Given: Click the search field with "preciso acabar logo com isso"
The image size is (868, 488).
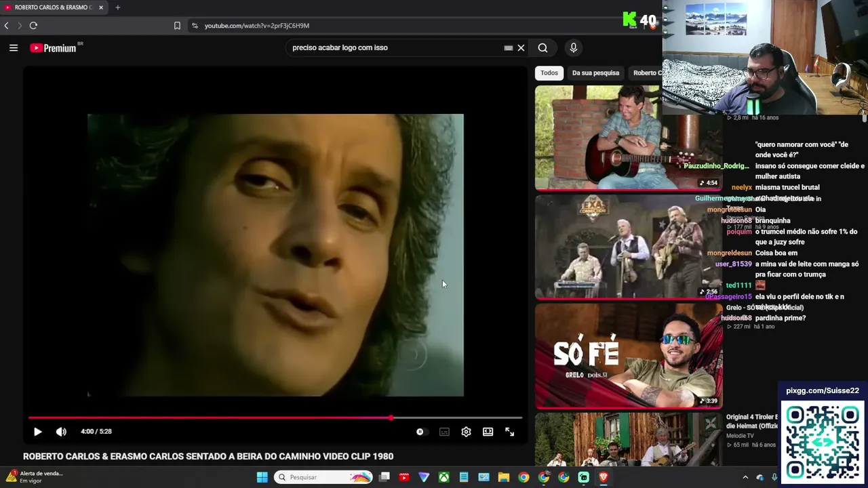Looking at the screenshot, I should pyautogui.click(x=397, y=47).
